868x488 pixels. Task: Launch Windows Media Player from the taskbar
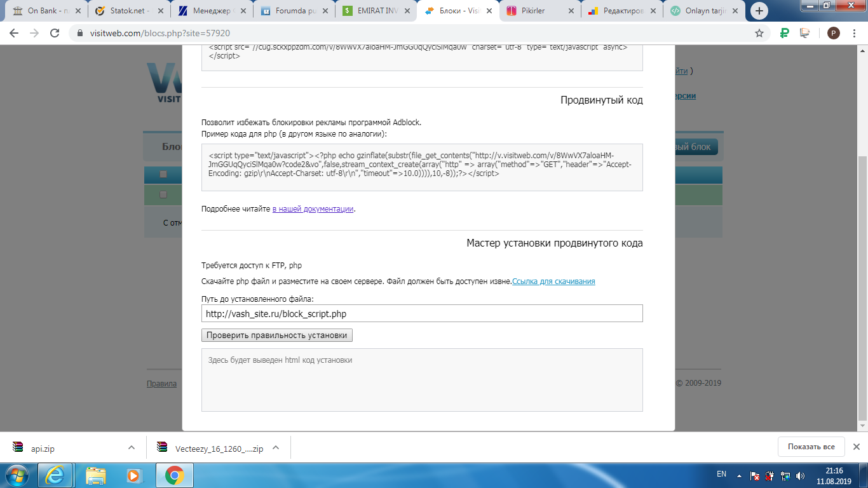click(133, 475)
